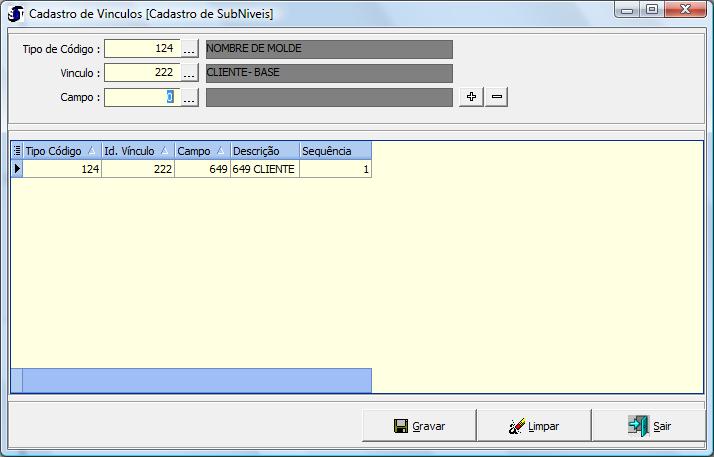Click the application icon in title bar
The image size is (714, 457).
click(x=16, y=13)
